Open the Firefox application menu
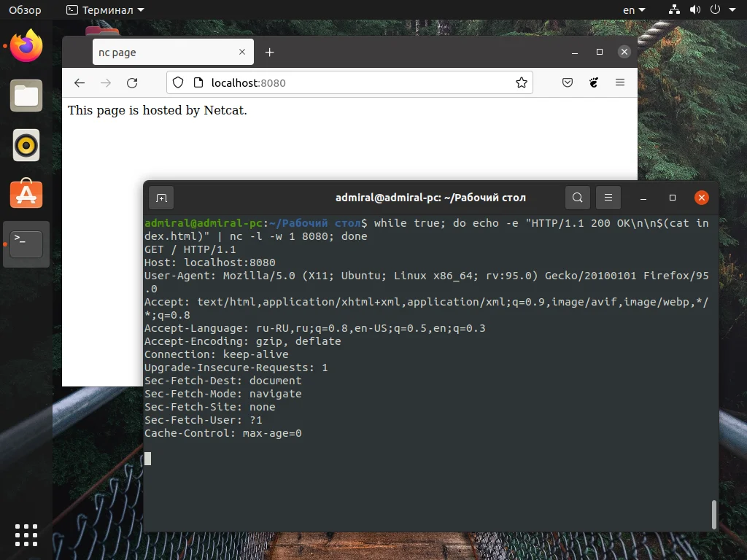The image size is (747, 560). pos(620,82)
